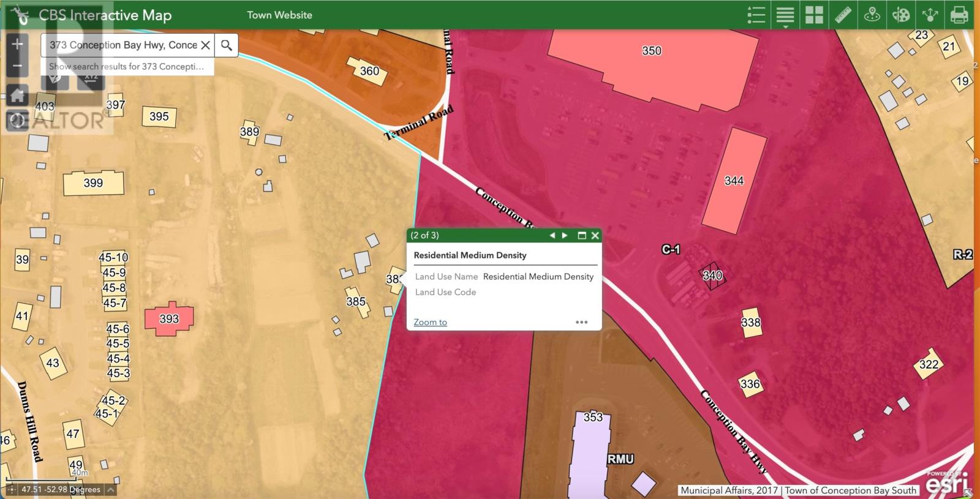
Task: Select 'Show search results for 373 Concepti...' suggestion
Action: (127, 66)
